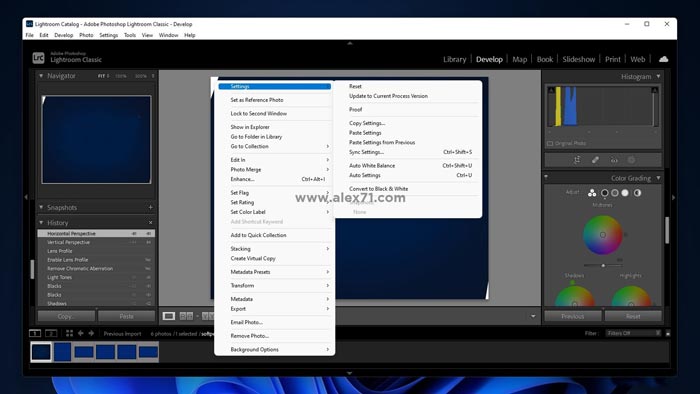700x394 pixels.
Task: Select first filmstrip thumbnail
Action: [41, 352]
